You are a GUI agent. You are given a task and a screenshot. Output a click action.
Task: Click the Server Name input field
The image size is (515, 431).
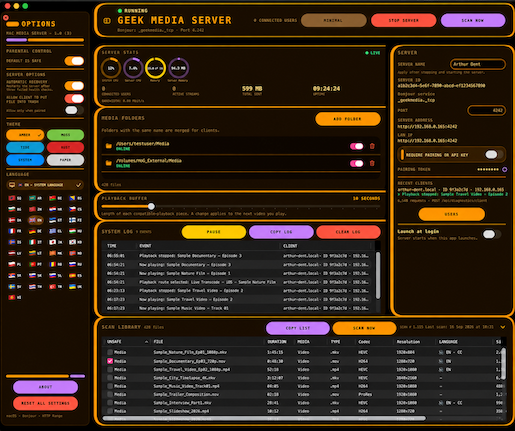477,64
